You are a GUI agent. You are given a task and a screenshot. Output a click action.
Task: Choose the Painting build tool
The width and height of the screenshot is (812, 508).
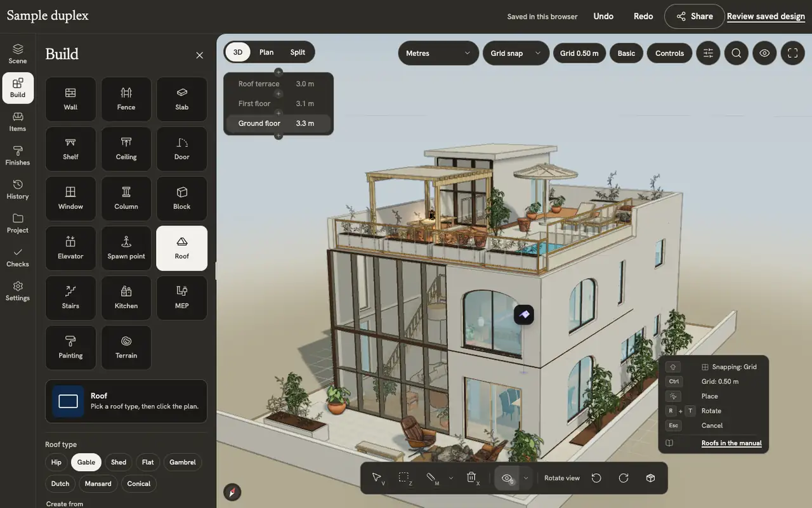click(70, 348)
